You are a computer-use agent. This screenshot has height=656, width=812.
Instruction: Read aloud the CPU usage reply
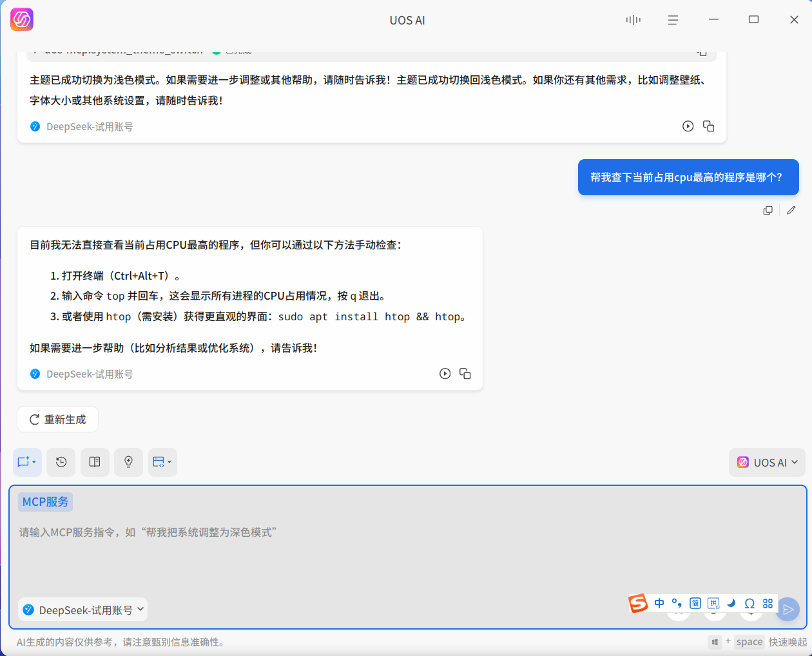(x=445, y=374)
